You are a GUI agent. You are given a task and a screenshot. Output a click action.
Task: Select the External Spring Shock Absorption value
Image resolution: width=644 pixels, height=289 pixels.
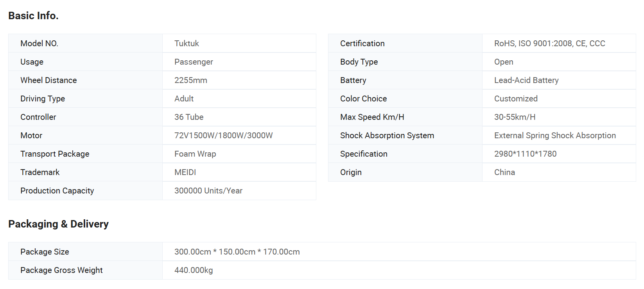coord(554,135)
